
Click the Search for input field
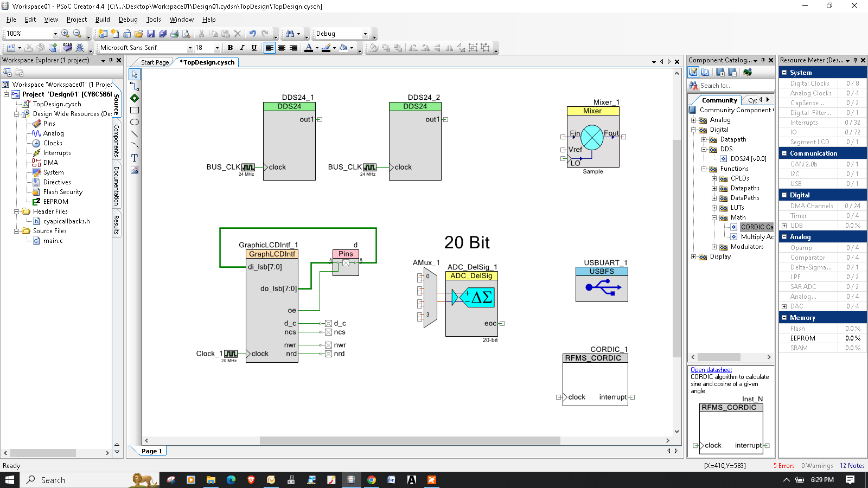coord(736,86)
